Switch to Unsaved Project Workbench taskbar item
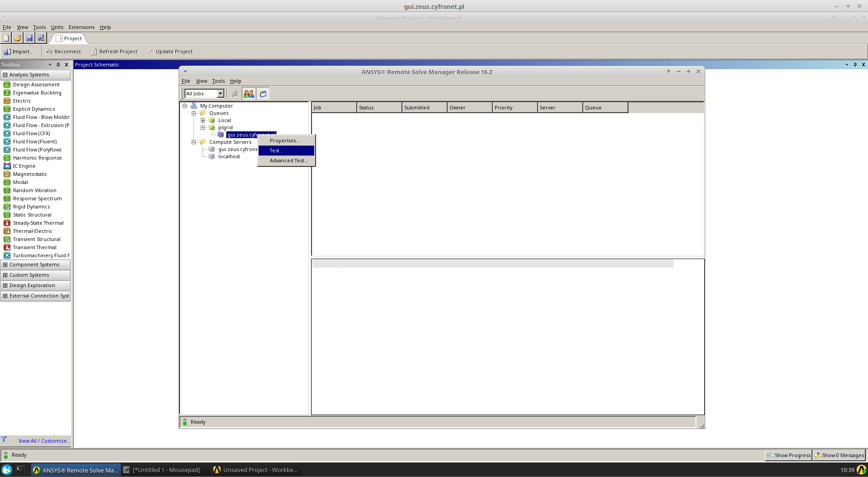The image size is (868, 477). pyautogui.click(x=255, y=470)
